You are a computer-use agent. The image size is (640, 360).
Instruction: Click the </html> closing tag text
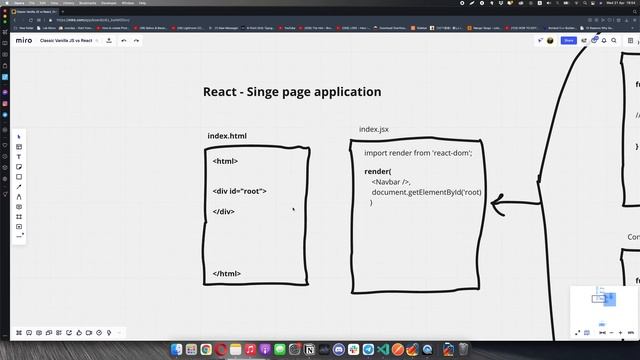tap(227, 273)
